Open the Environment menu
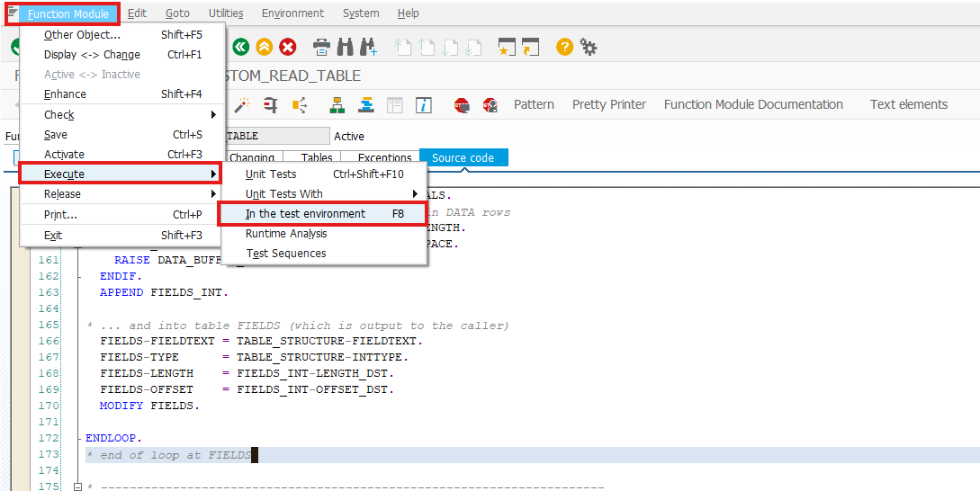 [292, 13]
